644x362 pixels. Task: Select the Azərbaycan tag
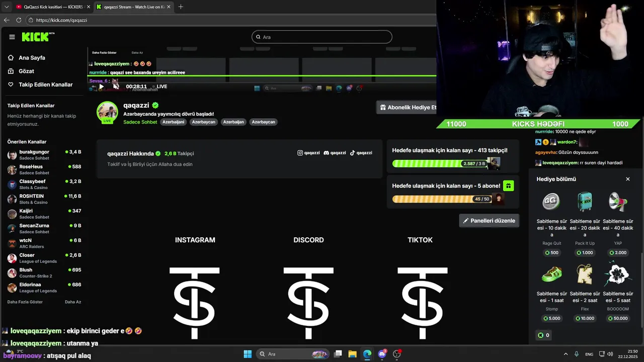264,122
